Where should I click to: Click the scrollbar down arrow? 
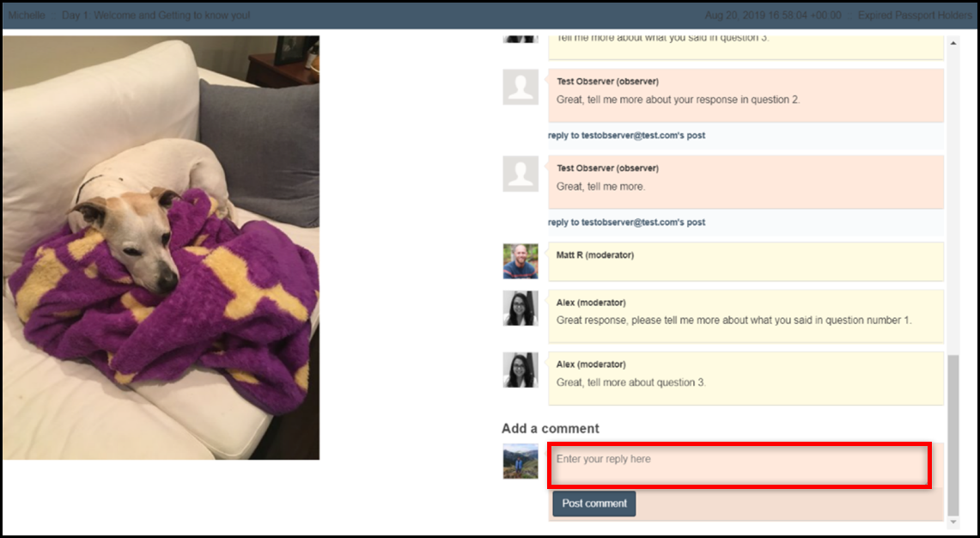(x=953, y=521)
